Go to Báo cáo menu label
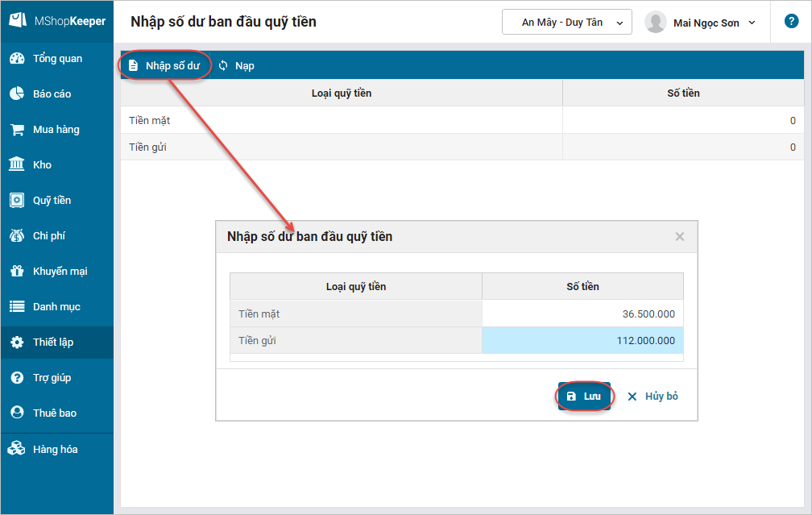Image resolution: width=812 pixels, height=515 pixels. pyautogui.click(x=52, y=93)
